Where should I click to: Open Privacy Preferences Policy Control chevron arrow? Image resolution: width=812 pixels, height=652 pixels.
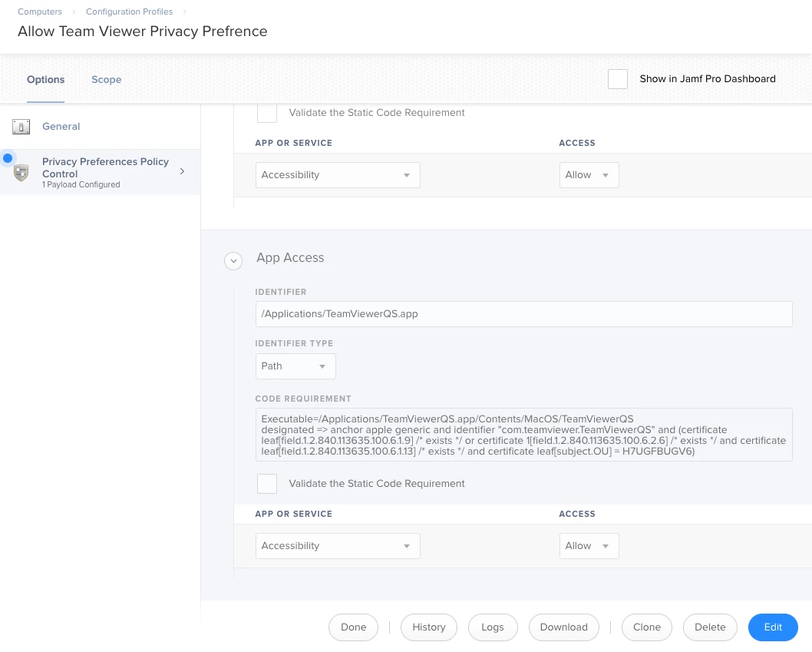point(183,171)
